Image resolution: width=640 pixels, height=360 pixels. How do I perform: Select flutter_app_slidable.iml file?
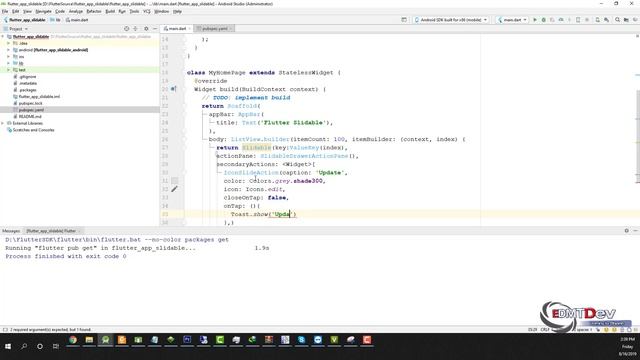tap(39, 97)
